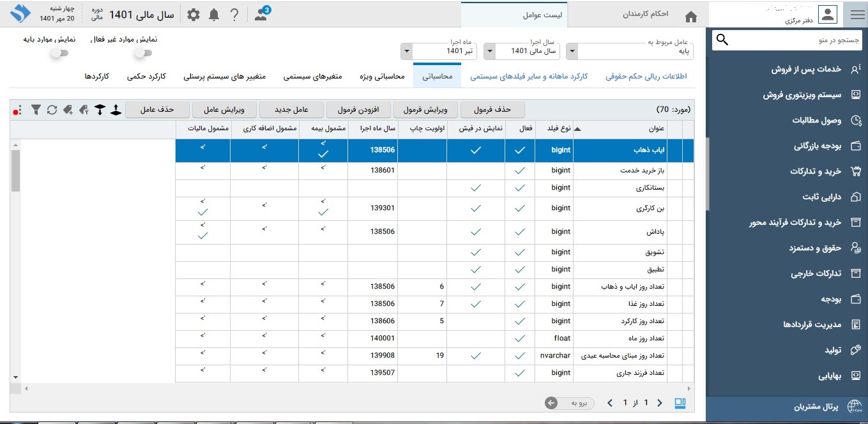Toggle the 'نمایش موارد پایه' switch
Viewport: 868px width, 424px height.
(x=59, y=53)
